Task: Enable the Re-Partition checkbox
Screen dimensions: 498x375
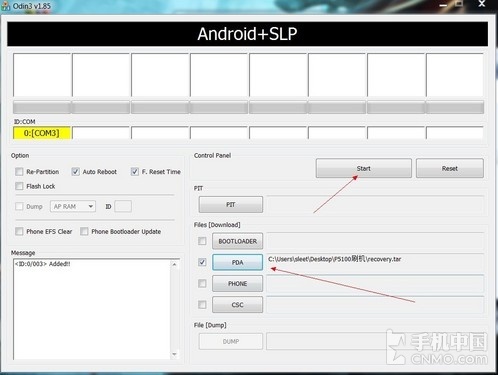Action: [x=19, y=172]
